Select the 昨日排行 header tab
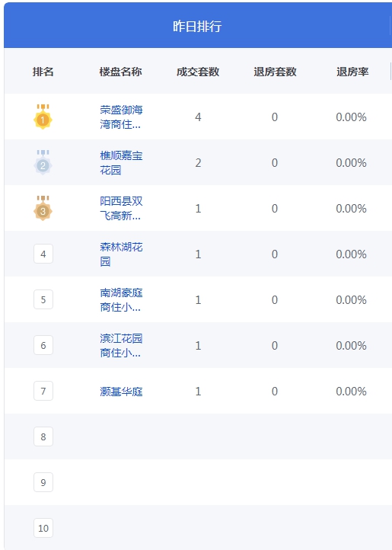The image size is (392, 550). [x=197, y=27]
